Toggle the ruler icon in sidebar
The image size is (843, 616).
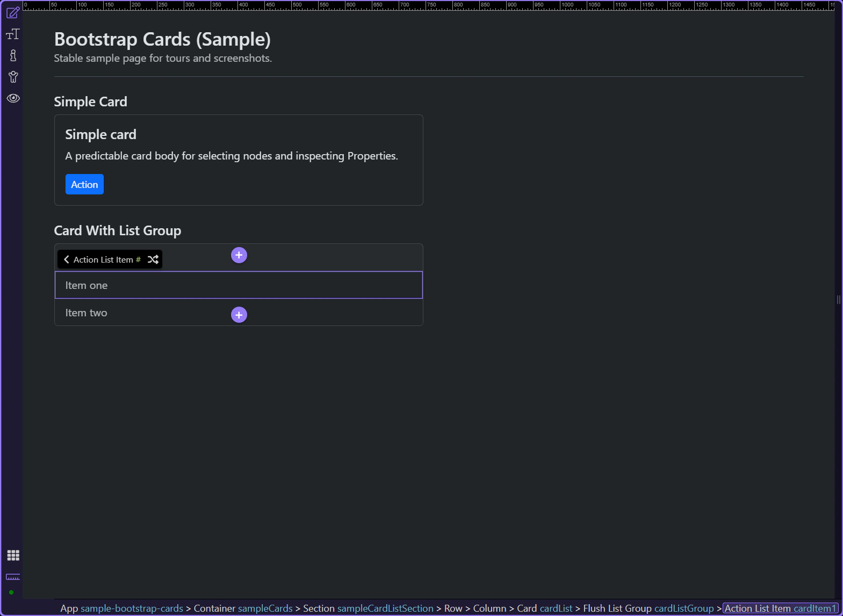coord(13,577)
